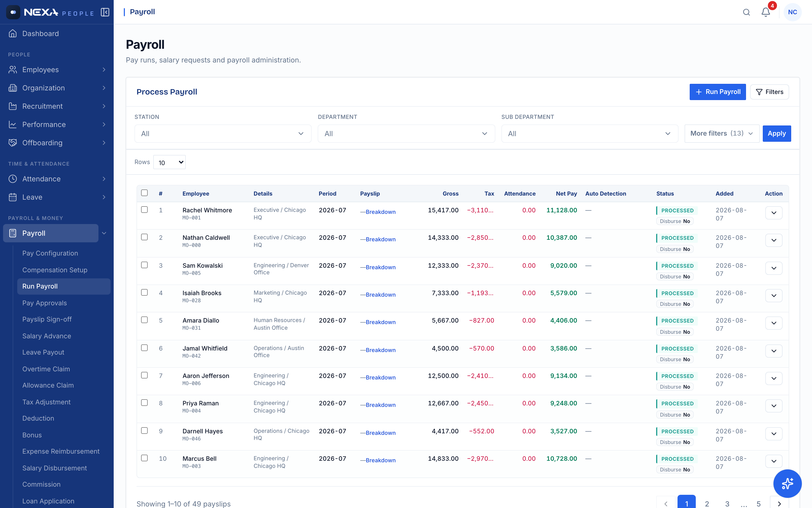Go to Dashboard home icon
The width and height of the screenshot is (812, 508).
point(13,34)
